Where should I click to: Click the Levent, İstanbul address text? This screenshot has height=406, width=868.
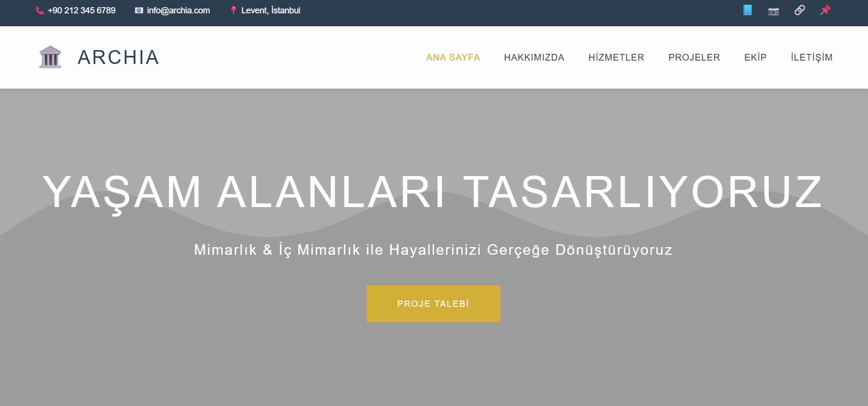pyautogui.click(x=270, y=10)
